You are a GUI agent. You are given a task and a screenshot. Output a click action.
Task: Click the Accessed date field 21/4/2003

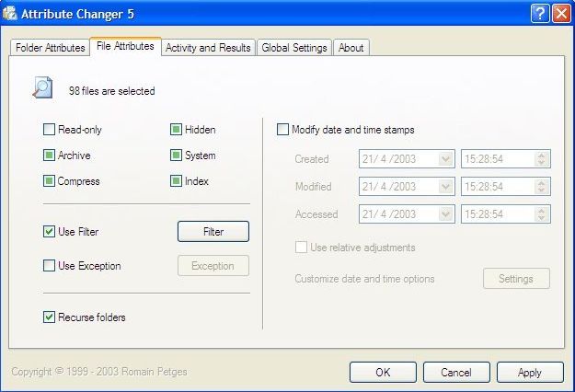tap(407, 213)
